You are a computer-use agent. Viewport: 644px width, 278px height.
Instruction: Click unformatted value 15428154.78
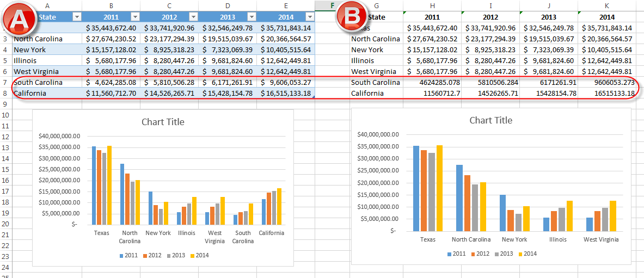[549, 93]
